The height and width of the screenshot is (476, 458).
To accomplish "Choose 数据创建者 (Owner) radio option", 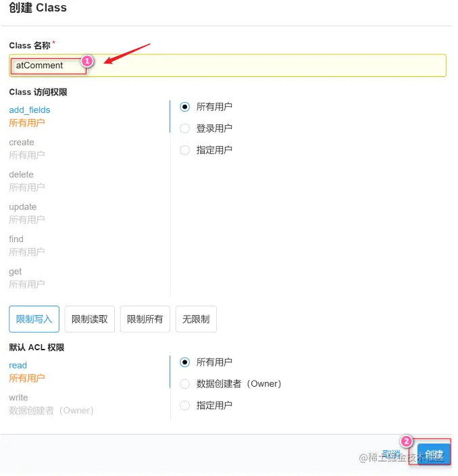I will (184, 384).
